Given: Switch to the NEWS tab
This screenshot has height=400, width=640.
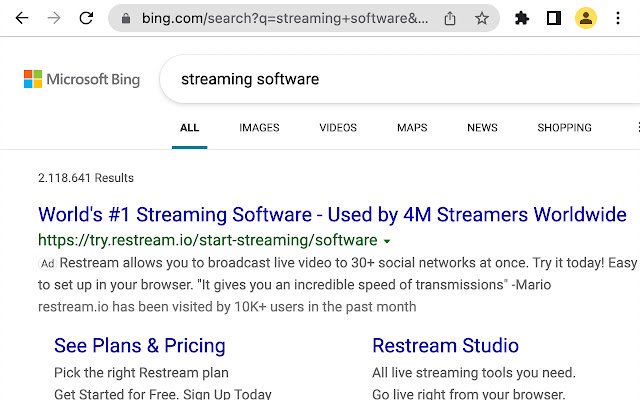Looking at the screenshot, I should coord(482,128).
